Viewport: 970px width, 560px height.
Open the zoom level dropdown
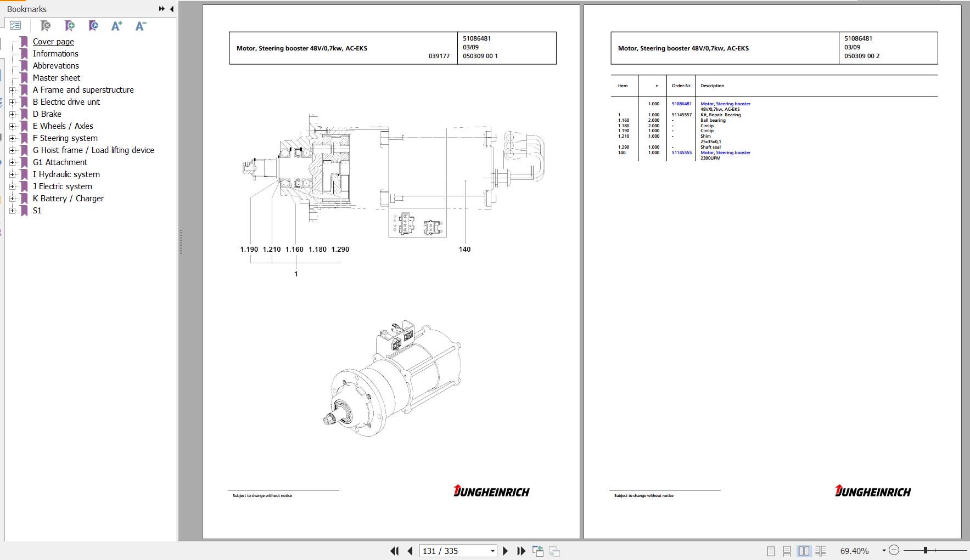tap(884, 551)
